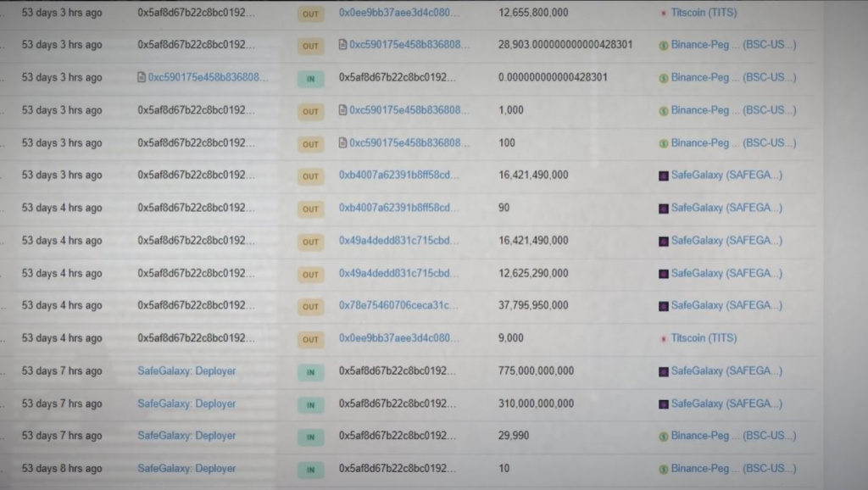The height and width of the screenshot is (490, 868).
Task: Click Binance-Peg token icon in 0.00000000000428301 row
Action: (663, 78)
